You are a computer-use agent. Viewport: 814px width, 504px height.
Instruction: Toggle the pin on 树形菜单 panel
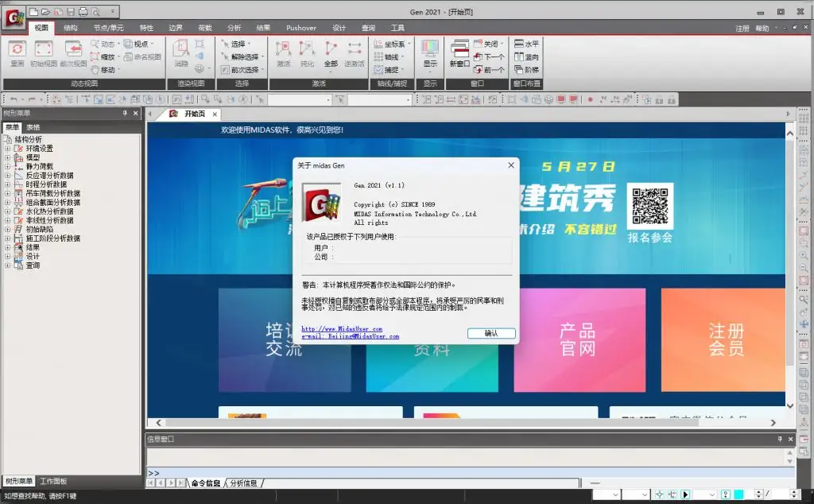(x=125, y=113)
